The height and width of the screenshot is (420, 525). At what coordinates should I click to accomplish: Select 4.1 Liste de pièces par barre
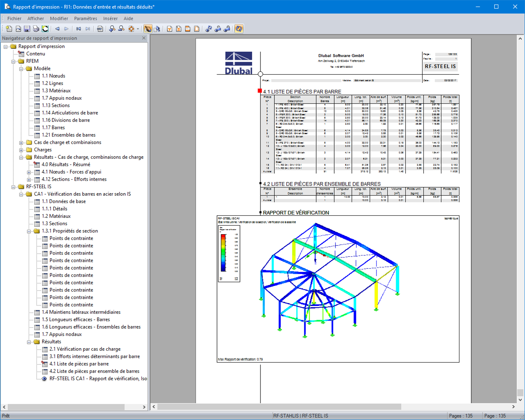click(79, 364)
